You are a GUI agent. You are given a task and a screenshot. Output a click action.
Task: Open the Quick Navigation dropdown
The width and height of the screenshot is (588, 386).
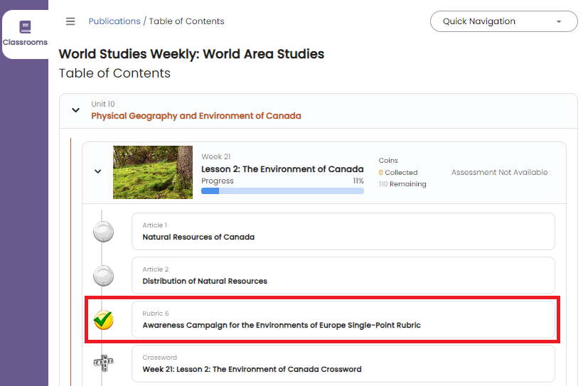pos(503,21)
